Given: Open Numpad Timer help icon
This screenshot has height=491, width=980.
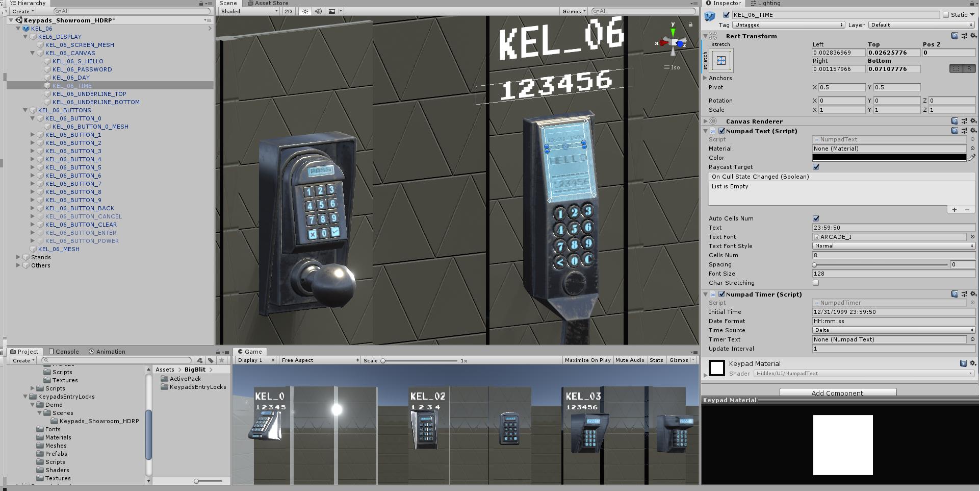Looking at the screenshot, I should pos(955,294).
